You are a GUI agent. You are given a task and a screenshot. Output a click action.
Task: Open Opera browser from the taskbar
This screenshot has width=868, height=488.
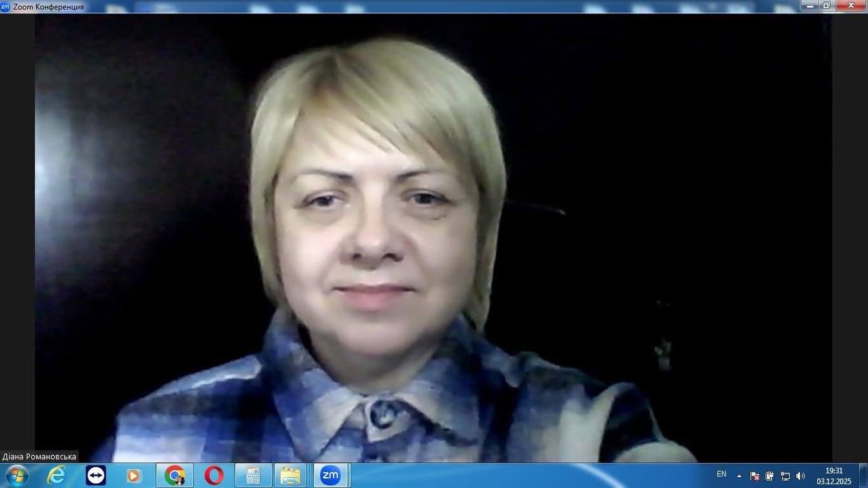coord(214,476)
